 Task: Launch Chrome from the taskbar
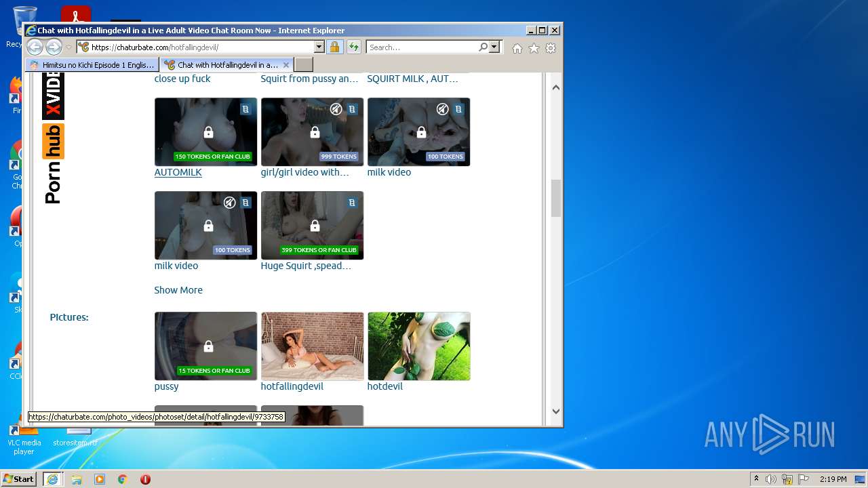[123, 479]
